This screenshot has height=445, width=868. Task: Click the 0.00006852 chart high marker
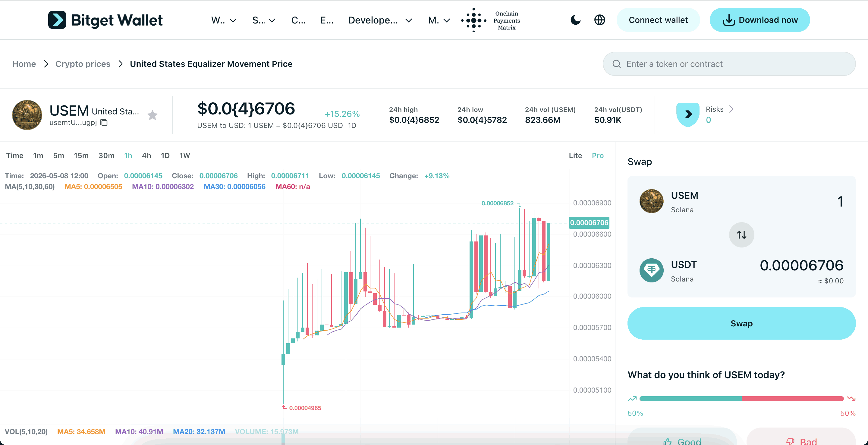[x=497, y=203]
